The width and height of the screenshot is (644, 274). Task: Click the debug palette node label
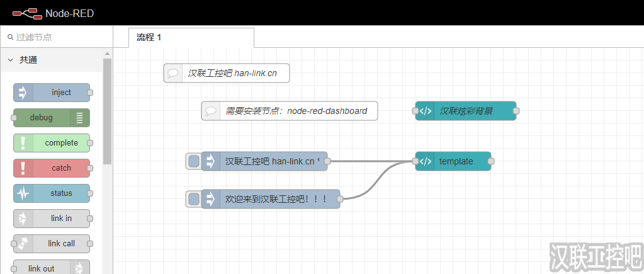pyautogui.click(x=42, y=118)
